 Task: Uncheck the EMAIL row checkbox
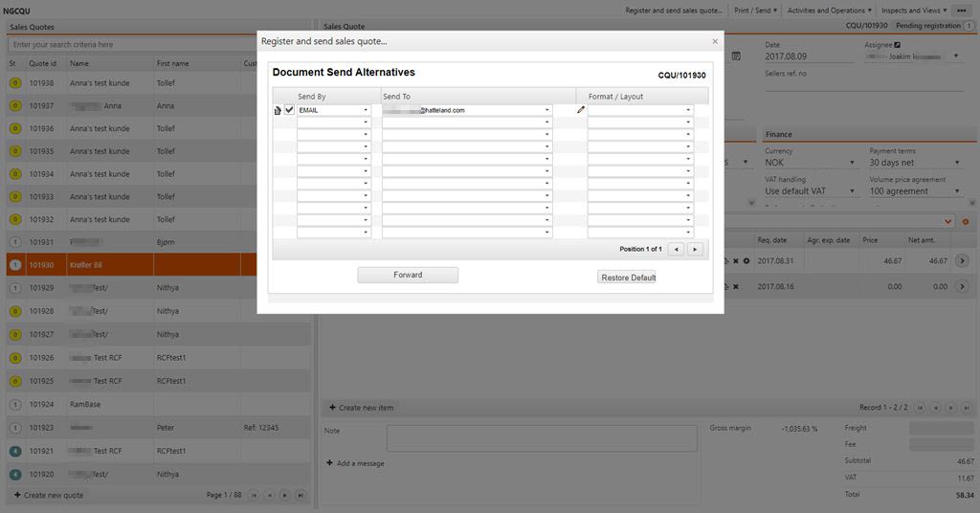point(289,110)
